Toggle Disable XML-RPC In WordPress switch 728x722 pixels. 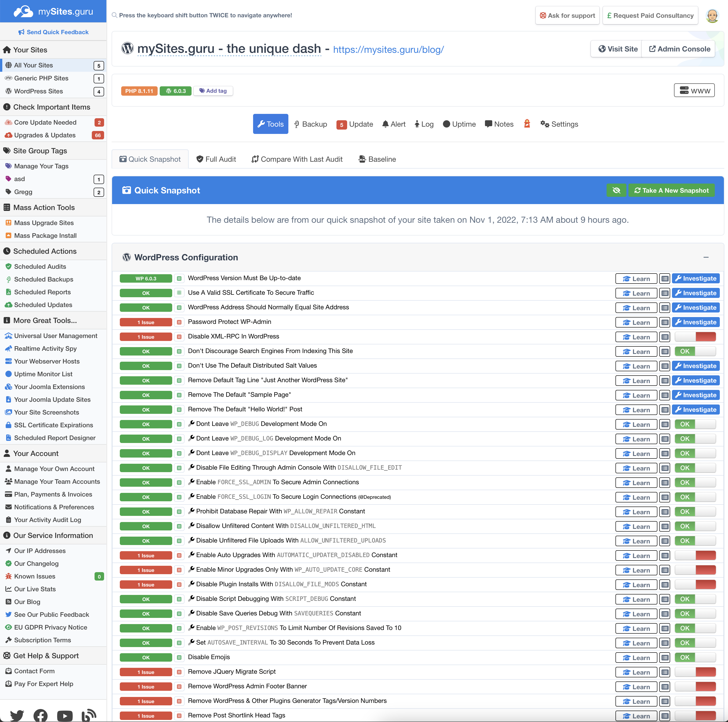[x=695, y=337]
